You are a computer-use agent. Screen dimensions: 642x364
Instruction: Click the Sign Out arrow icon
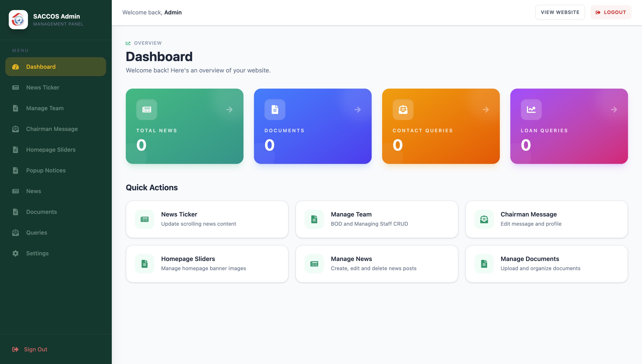click(x=16, y=349)
